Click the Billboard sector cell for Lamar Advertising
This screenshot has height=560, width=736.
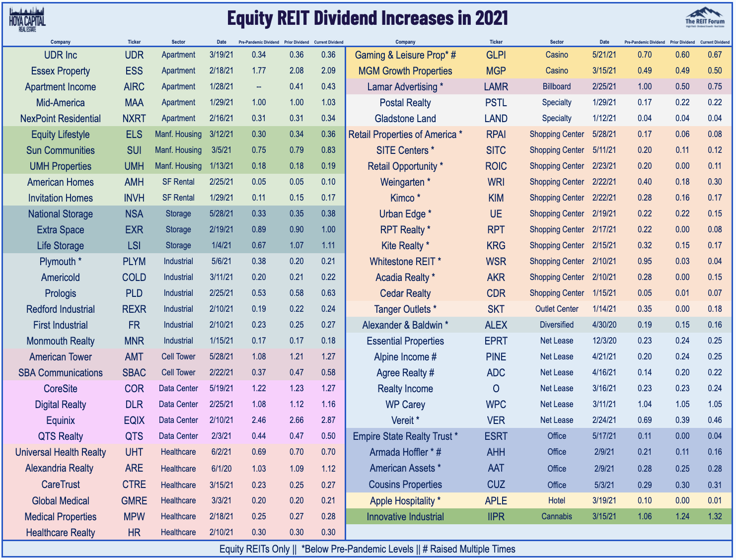(x=557, y=86)
